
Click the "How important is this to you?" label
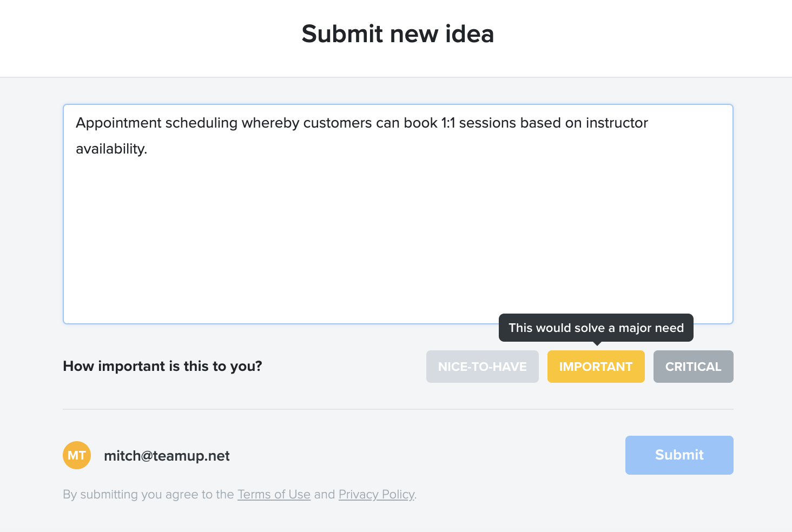click(162, 366)
